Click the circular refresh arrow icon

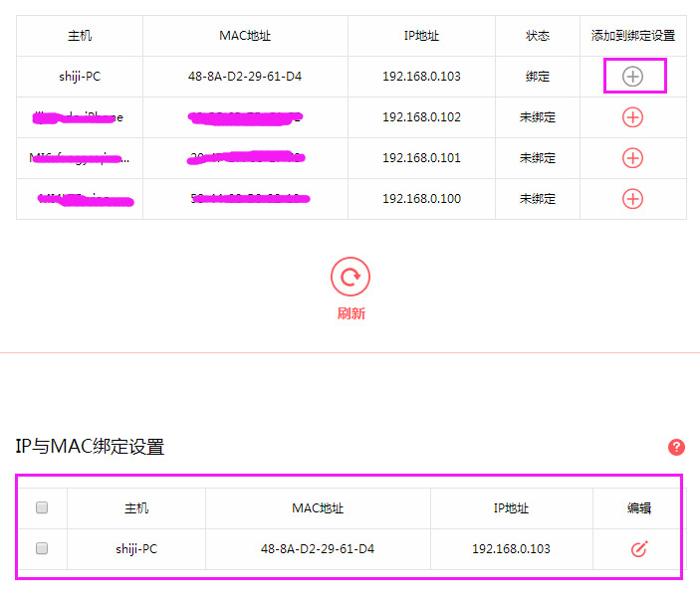coord(350,278)
